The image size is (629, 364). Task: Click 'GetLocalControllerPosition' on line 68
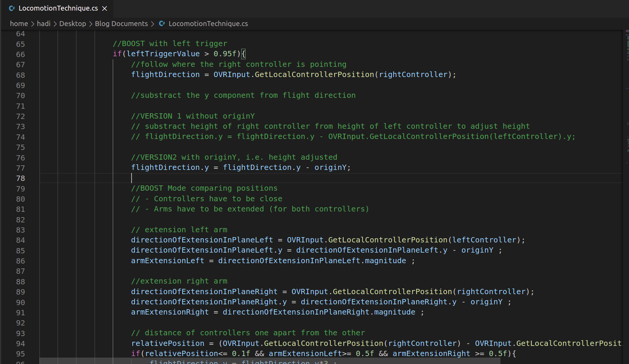pyautogui.click(x=314, y=74)
